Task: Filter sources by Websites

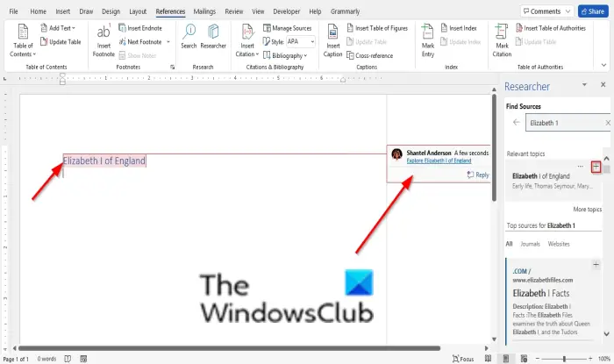Action: [x=559, y=244]
